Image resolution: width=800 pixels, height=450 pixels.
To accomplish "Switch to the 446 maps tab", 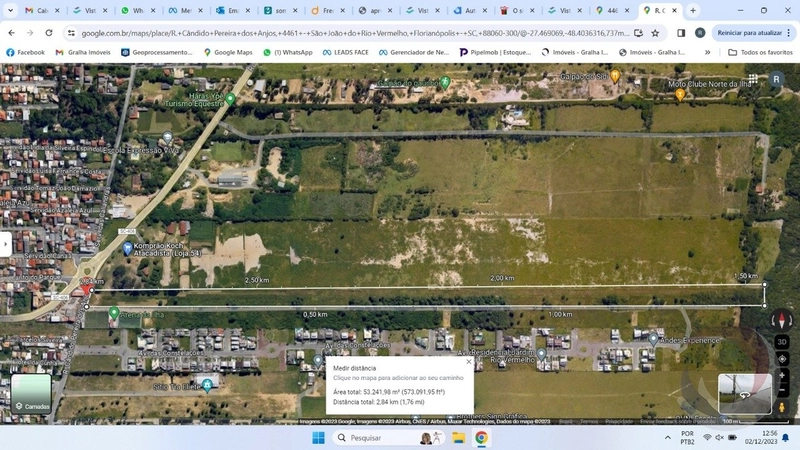I will (x=613, y=10).
